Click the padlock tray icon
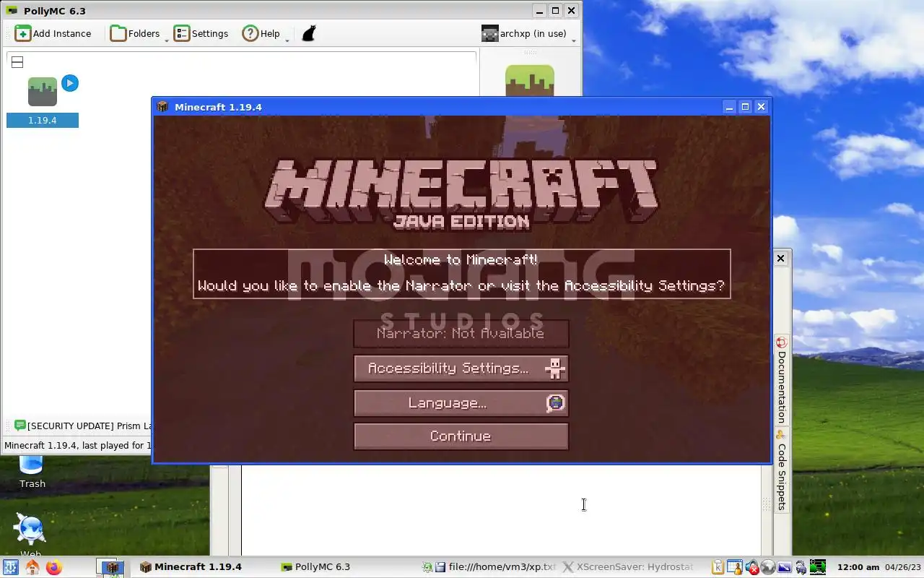This screenshot has height=578, width=924. (x=801, y=567)
